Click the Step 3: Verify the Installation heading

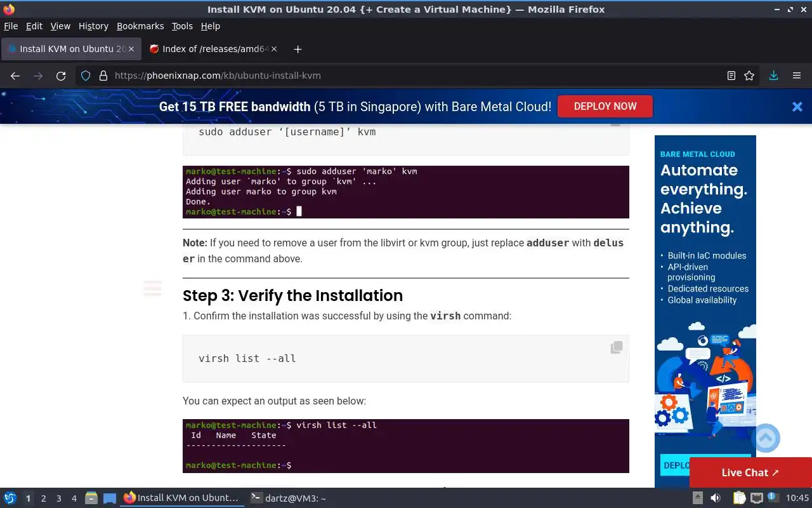292,295
